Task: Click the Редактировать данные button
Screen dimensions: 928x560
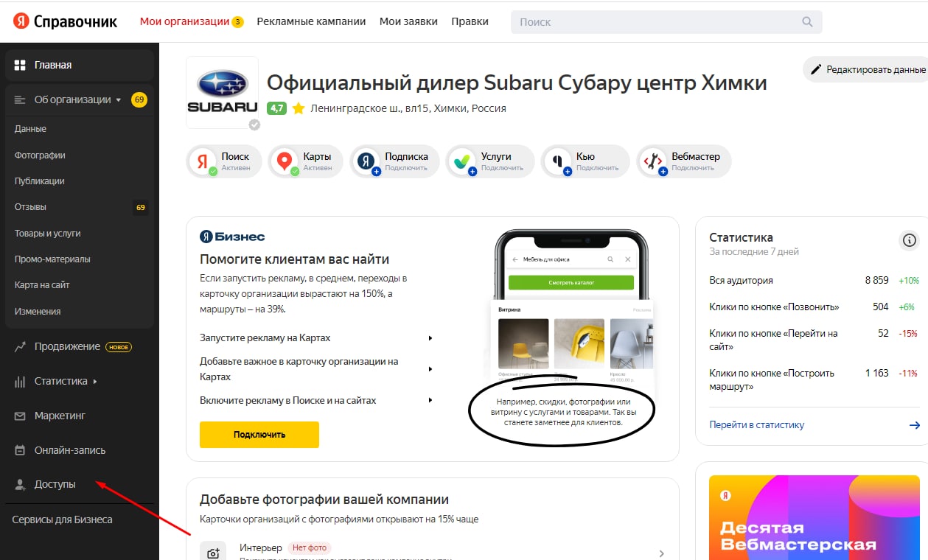Action: pos(868,69)
